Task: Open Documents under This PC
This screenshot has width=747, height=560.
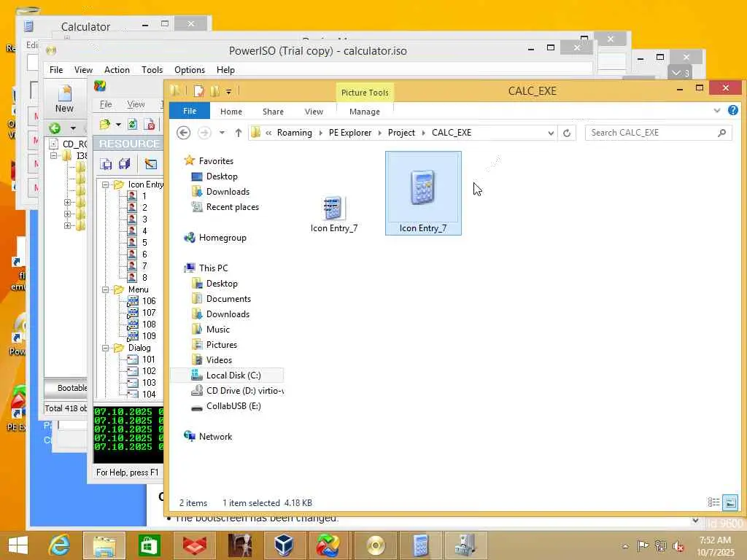Action: [228, 298]
